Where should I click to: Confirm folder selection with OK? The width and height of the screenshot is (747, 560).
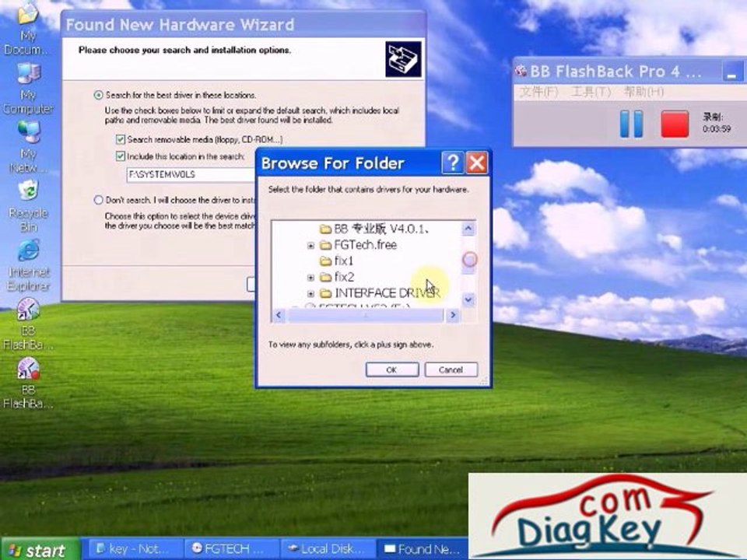tap(392, 369)
